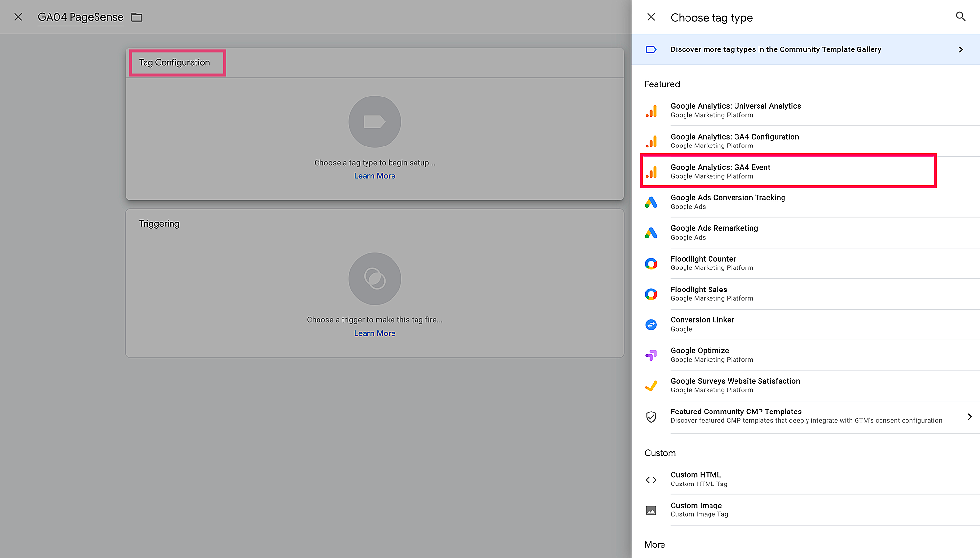Click the Google Optimize icon
This screenshot has width=980, height=558.
[651, 355]
